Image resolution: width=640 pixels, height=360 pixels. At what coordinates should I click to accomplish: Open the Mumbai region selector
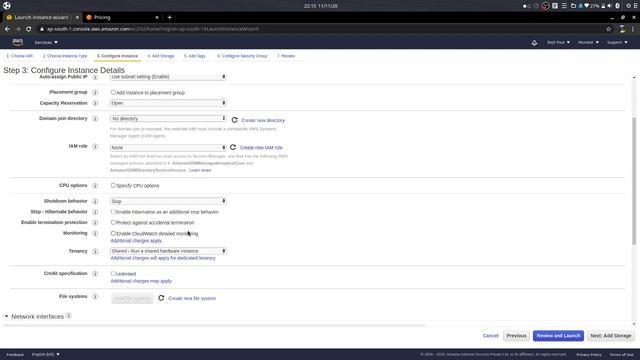588,42
